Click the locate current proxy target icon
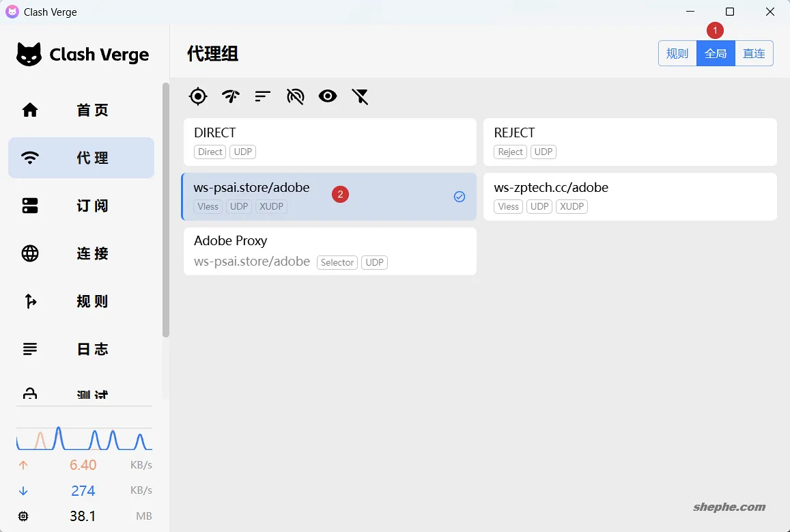The width and height of the screenshot is (790, 532). [198, 96]
